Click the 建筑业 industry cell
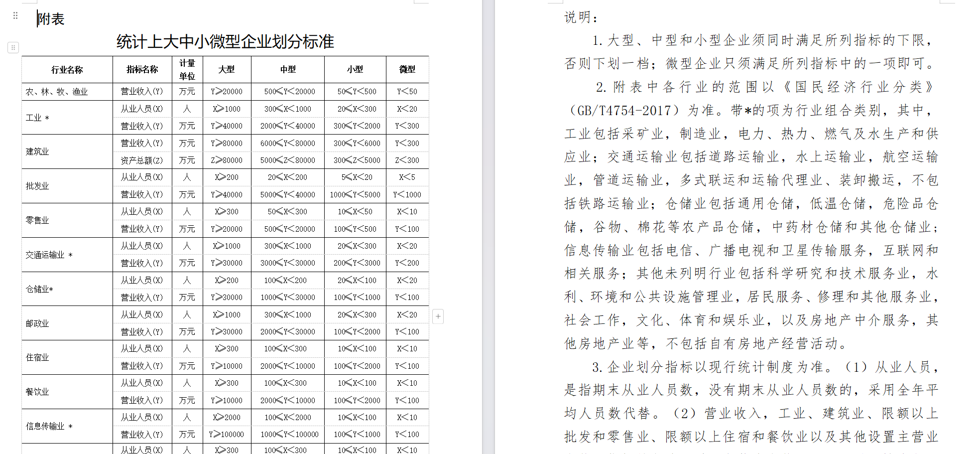Viewport: 980px width, 454px height. 38,151
